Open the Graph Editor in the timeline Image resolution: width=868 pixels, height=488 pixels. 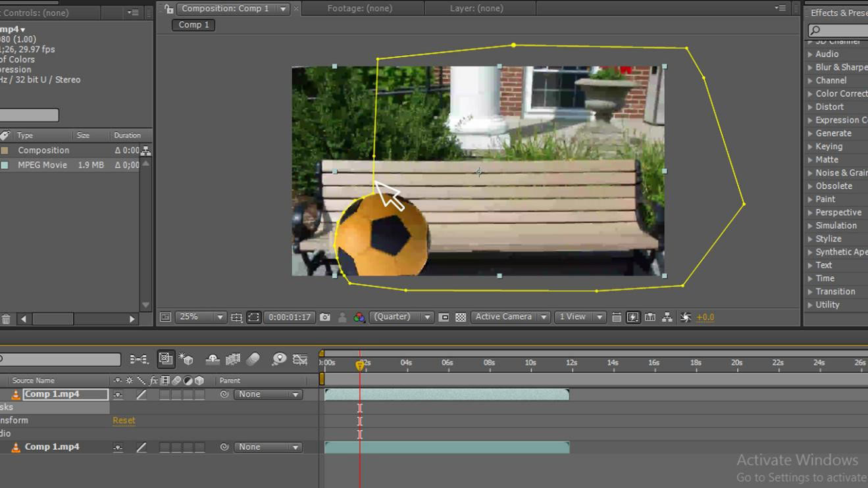(300, 359)
